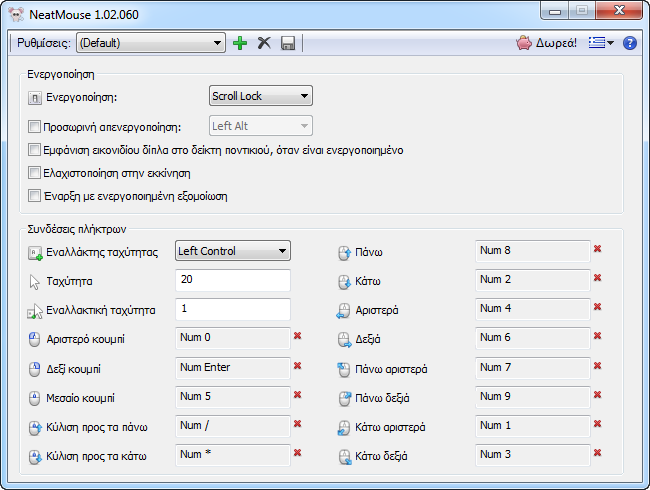This screenshot has width=650, height=490.
Task: Click the diagonal icon beside Πάνω αριστερά
Action: coord(344,369)
